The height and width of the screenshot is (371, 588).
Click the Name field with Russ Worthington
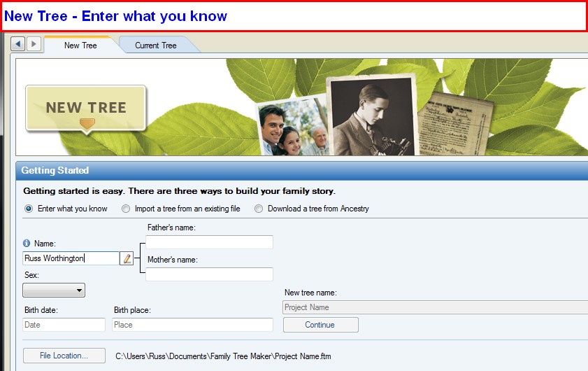pos(71,258)
